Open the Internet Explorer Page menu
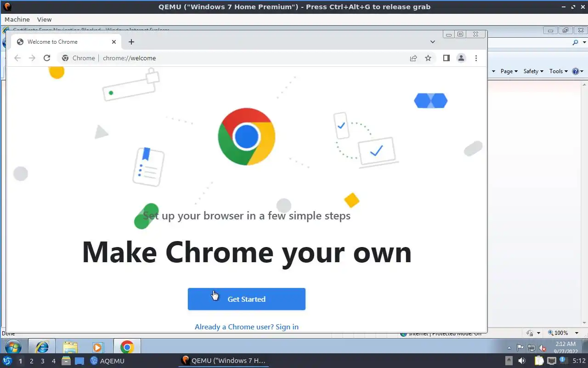Image resolution: width=588 pixels, height=368 pixels. pyautogui.click(x=509, y=71)
